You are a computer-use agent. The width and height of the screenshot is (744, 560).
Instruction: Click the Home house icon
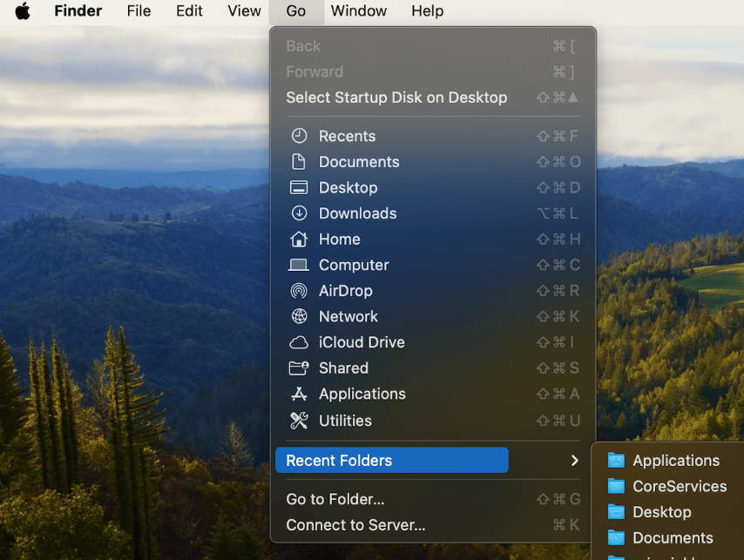(299, 239)
